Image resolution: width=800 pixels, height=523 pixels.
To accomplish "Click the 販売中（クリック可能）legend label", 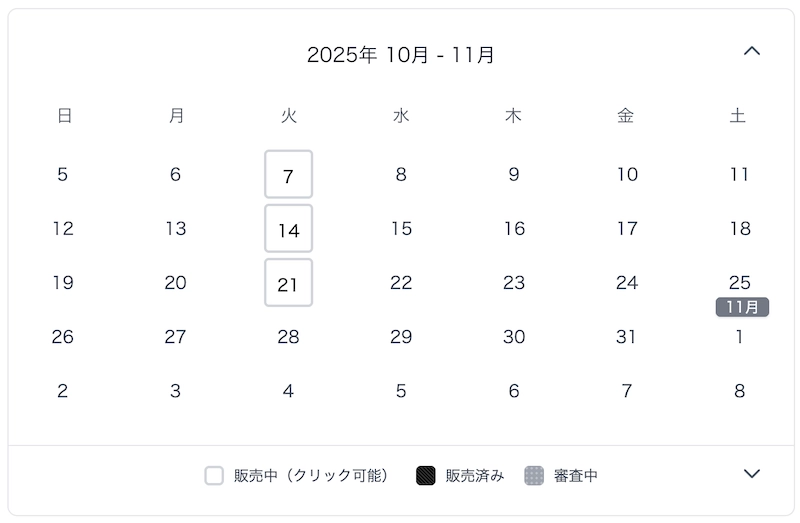I will point(311,476).
